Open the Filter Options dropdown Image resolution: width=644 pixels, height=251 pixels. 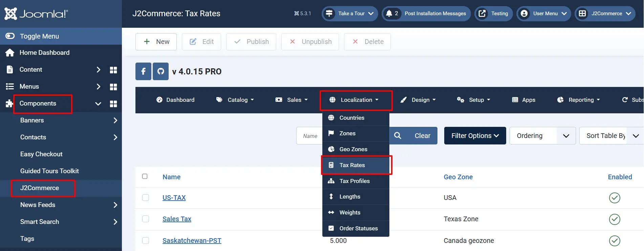click(x=475, y=136)
